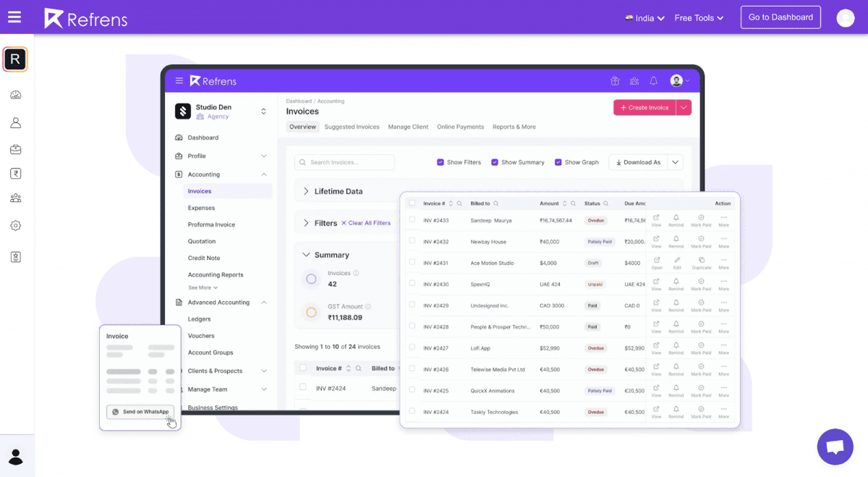This screenshot has height=477, width=868.
Task: Click the Search Invoices input field
Action: 344,162
